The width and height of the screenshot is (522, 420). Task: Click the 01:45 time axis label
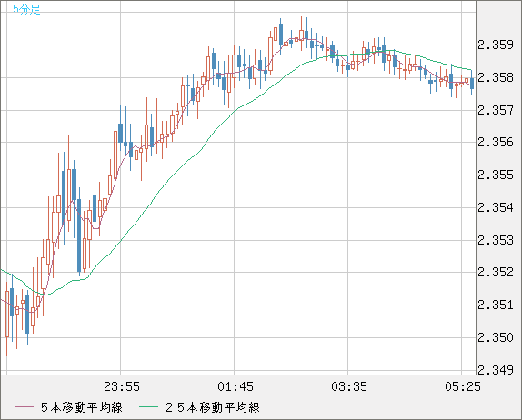pyautogui.click(x=236, y=386)
